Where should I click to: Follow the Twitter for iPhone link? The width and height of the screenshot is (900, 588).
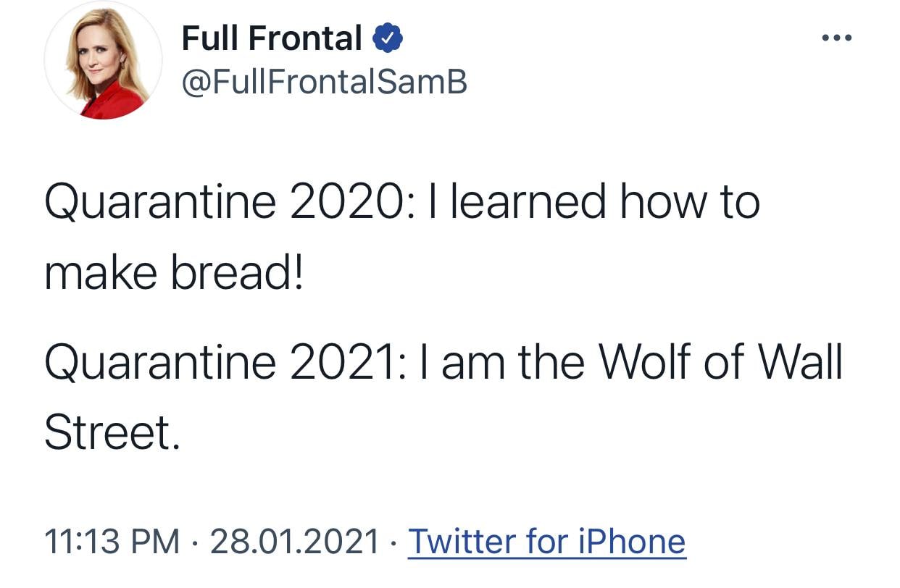tap(547, 541)
